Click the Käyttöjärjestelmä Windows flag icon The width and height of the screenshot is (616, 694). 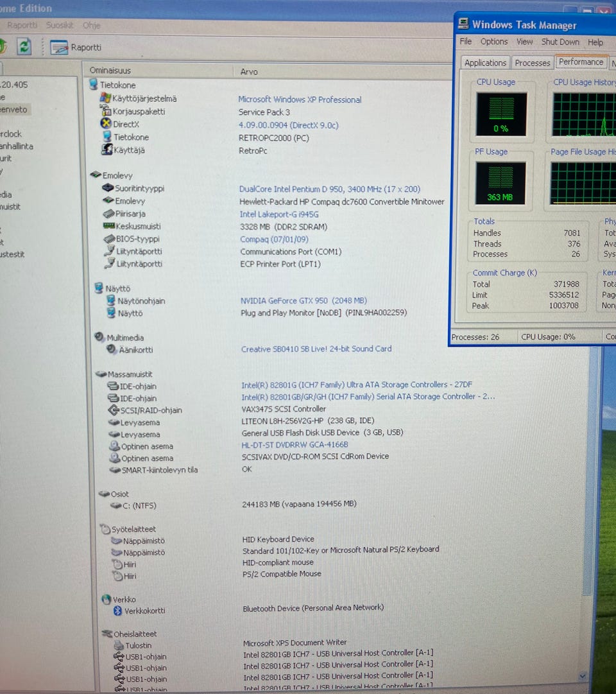tap(105, 98)
